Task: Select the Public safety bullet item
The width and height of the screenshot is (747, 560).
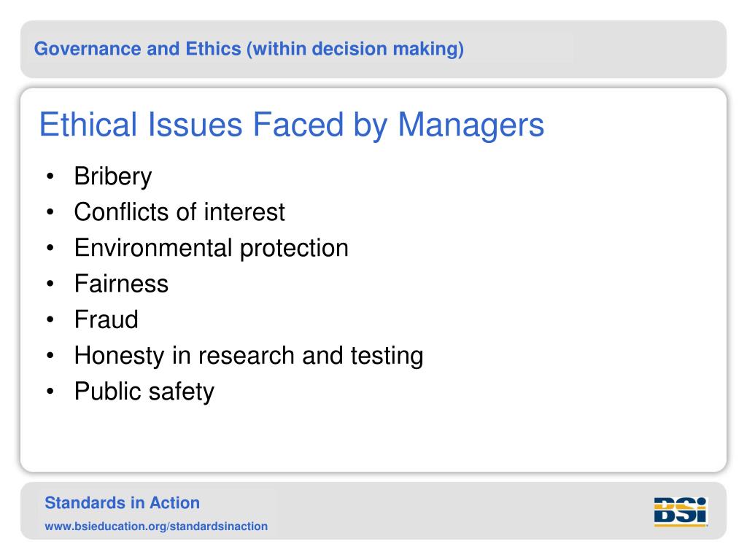Action: pyautogui.click(x=144, y=392)
